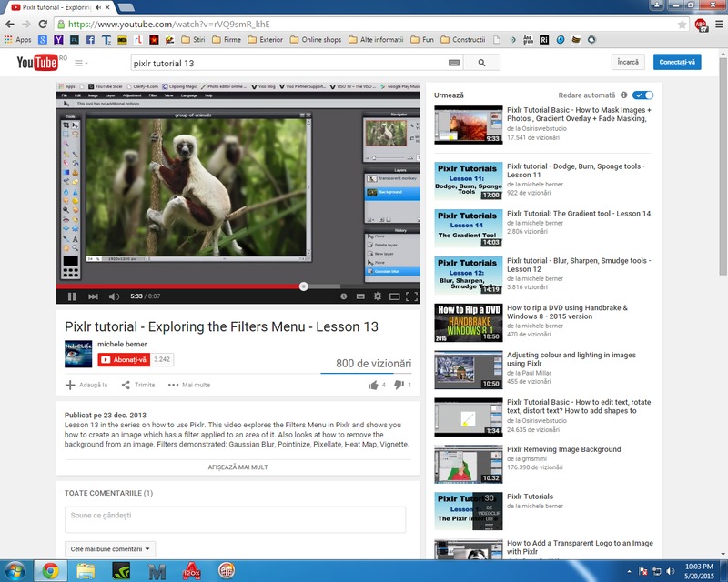This screenshot has width=728, height=582.
Task: Bookmark page with the star icon
Action: click(682, 25)
